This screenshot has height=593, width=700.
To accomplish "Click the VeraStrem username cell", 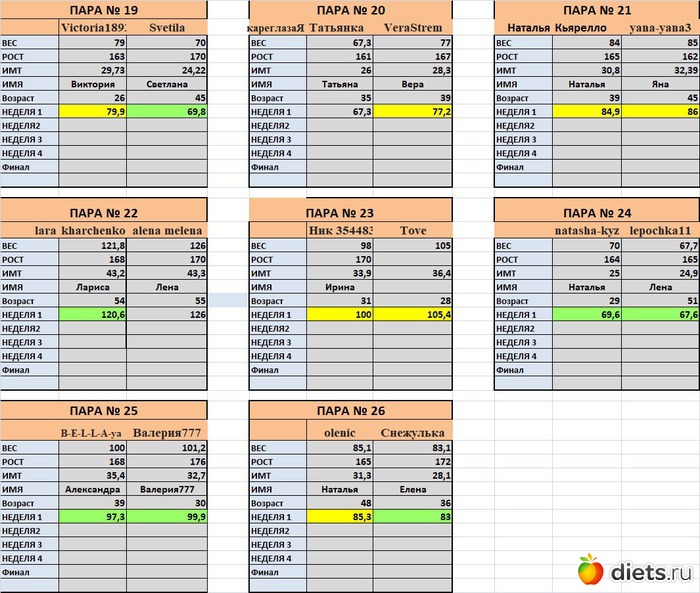I will coord(413,28).
